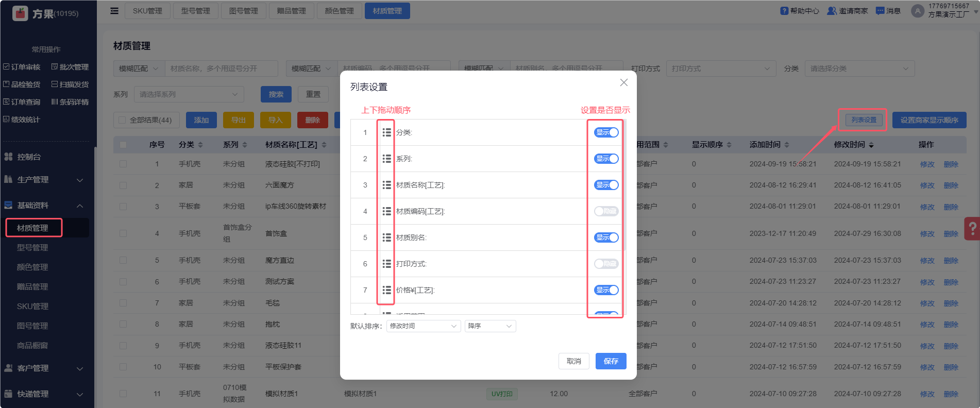Switch to top 图号管理 tab
Screen dimensions: 980x408
tap(243, 11)
